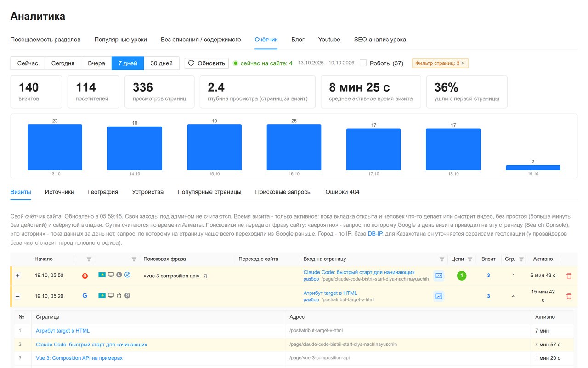The height and width of the screenshot is (368, 588).
Task: Open the География sub-tab
Action: 103,192
